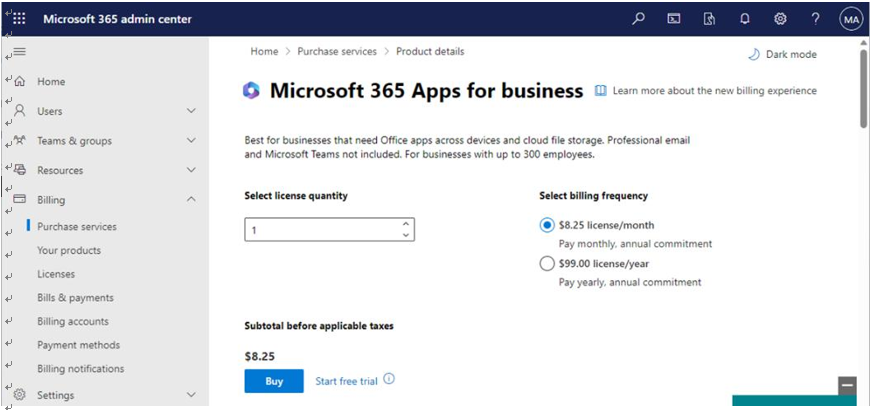Toggle Dark mode

point(782,55)
